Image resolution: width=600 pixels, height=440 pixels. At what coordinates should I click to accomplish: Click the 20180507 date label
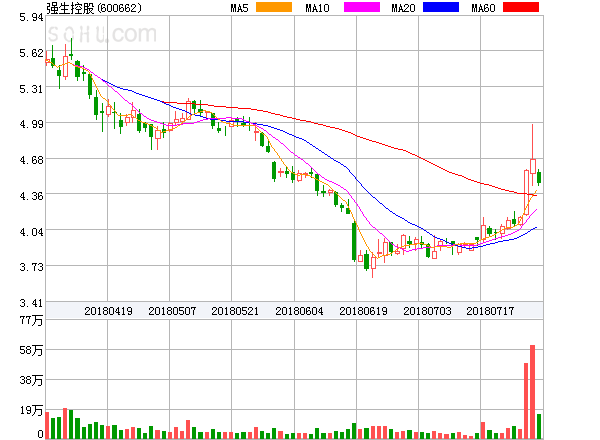[172, 311]
